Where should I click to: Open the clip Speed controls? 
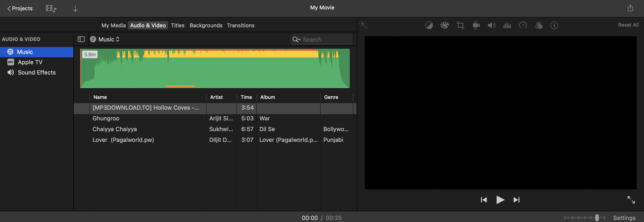click(x=523, y=25)
